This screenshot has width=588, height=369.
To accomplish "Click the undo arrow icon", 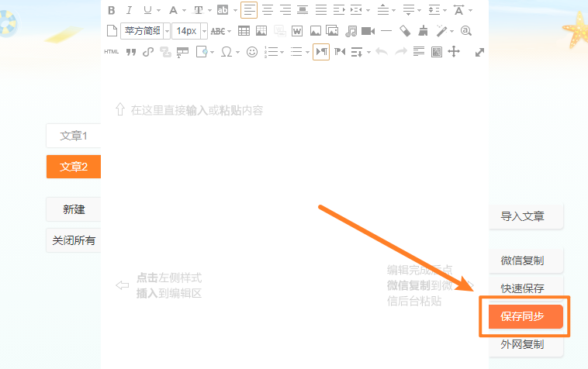I will click(x=382, y=51).
